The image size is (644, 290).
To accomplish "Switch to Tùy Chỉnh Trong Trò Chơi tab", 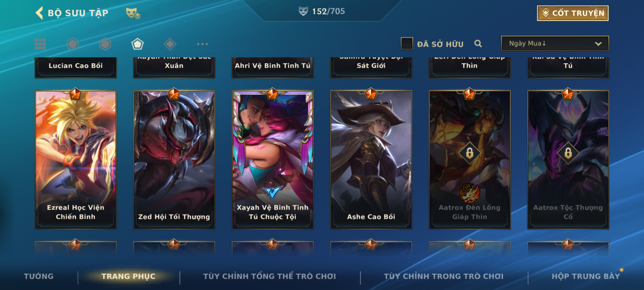I will (444, 276).
